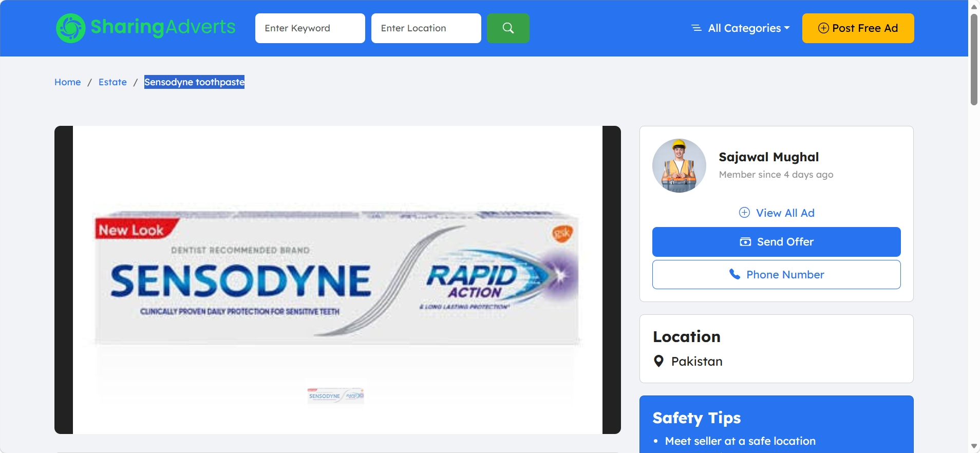Click the Send Offer button
The height and width of the screenshot is (453, 980).
(x=776, y=242)
